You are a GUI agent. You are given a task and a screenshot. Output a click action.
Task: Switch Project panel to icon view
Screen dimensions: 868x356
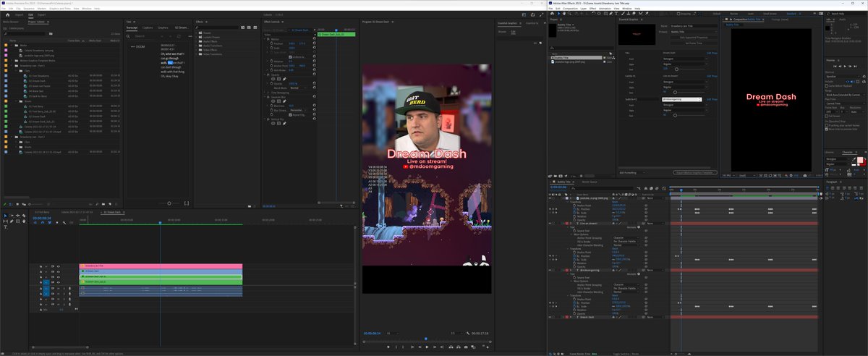(x=17, y=204)
